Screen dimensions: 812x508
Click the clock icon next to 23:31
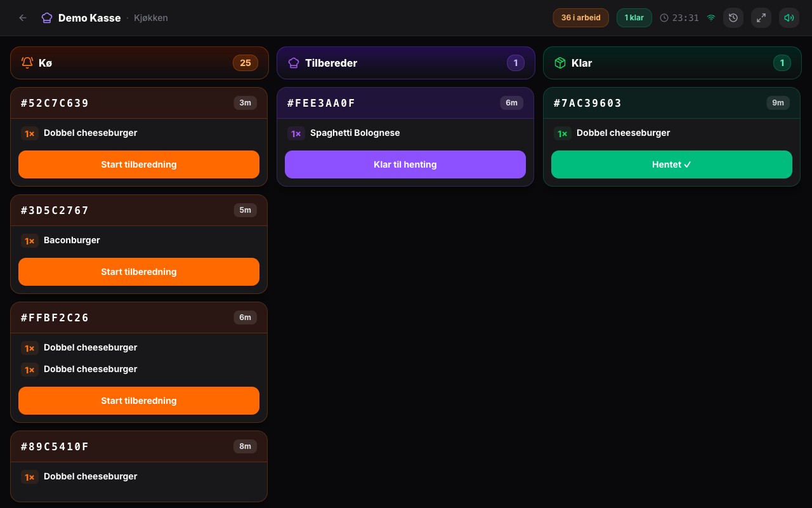tap(664, 18)
